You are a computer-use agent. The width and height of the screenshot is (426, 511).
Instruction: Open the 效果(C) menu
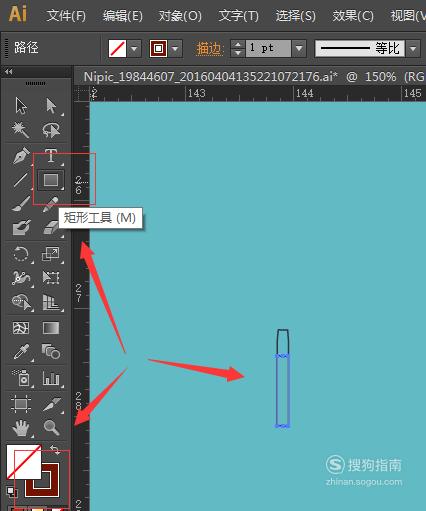pyautogui.click(x=353, y=16)
